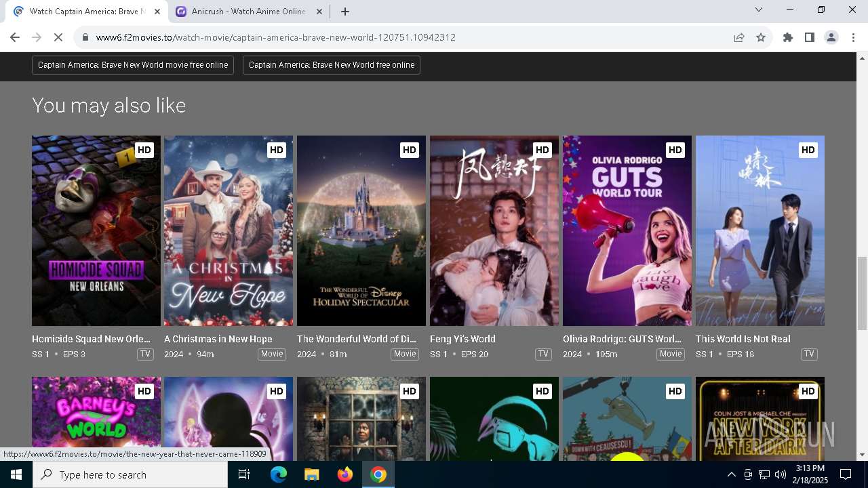The image size is (868, 488).
Task: Stop loading the current page
Action: click(x=58, y=37)
